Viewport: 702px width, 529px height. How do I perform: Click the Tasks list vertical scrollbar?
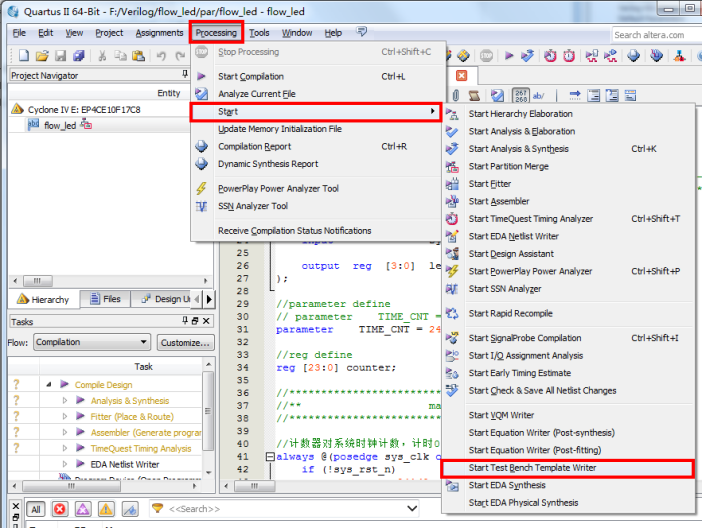[208, 411]
